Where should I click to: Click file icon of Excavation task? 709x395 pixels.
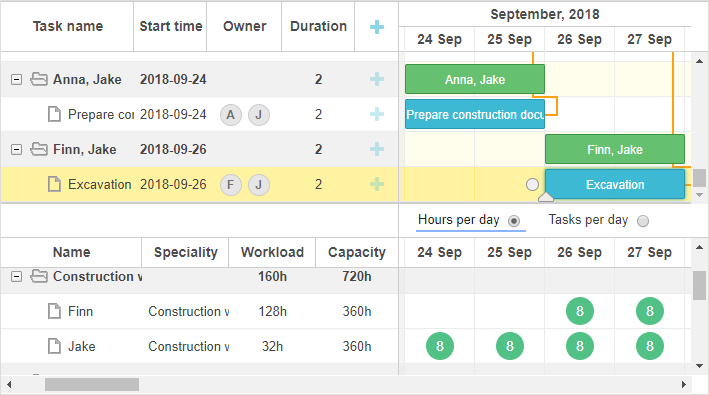[x=54, y=184]
